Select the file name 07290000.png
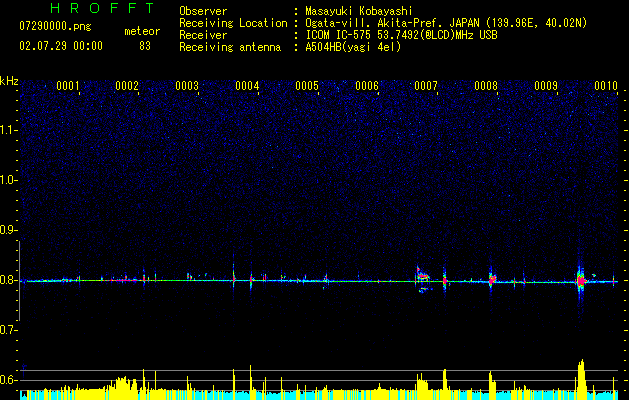 pos(55,26)
